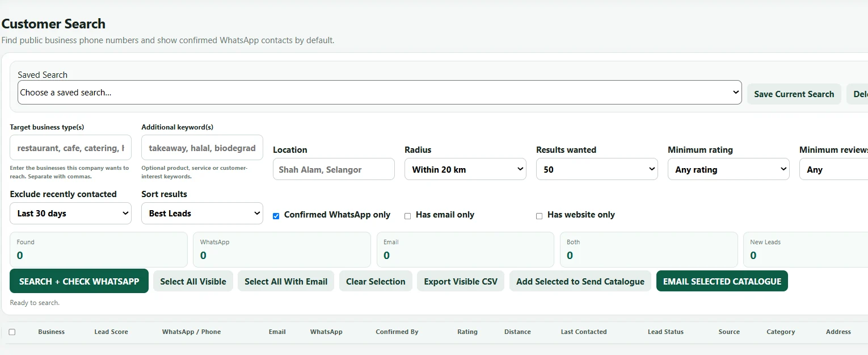The width and height of the screenshot is (868, 355).
Task: Tick the select-all checkbox in table header
Action: (x=12, y=332)
